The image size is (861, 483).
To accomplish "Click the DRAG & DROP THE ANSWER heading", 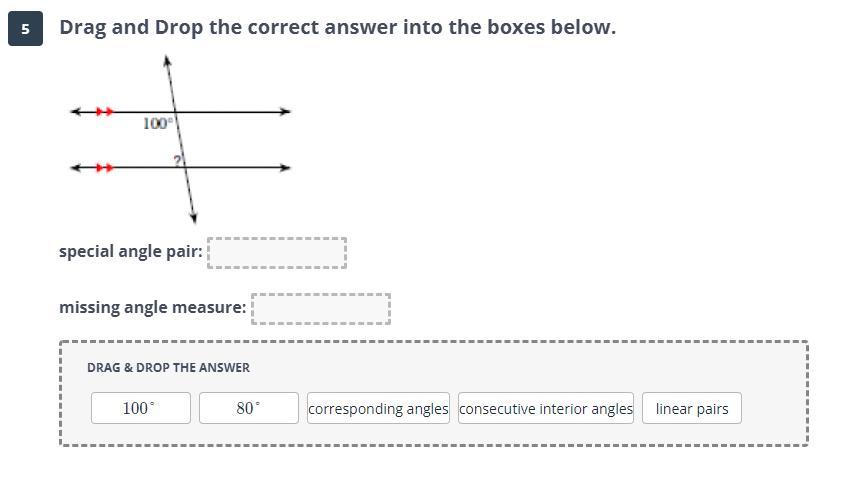I will tap(168, 367).
